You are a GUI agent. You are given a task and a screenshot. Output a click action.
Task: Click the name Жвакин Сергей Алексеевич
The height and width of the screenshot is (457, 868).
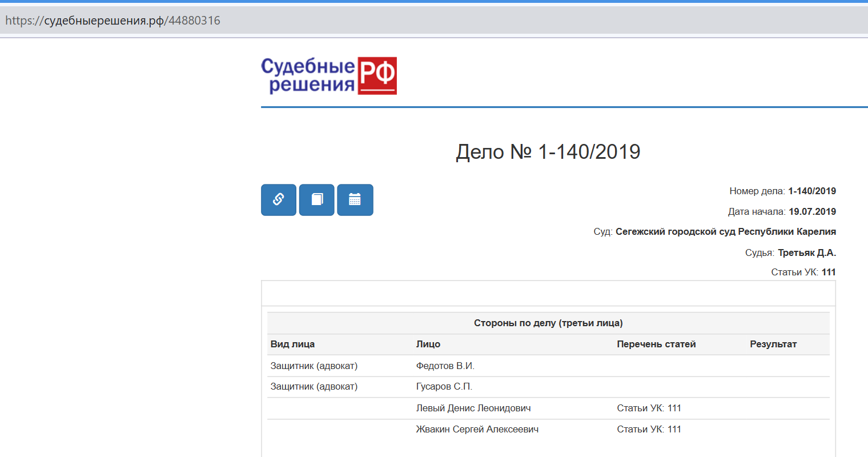pos(477,430)
